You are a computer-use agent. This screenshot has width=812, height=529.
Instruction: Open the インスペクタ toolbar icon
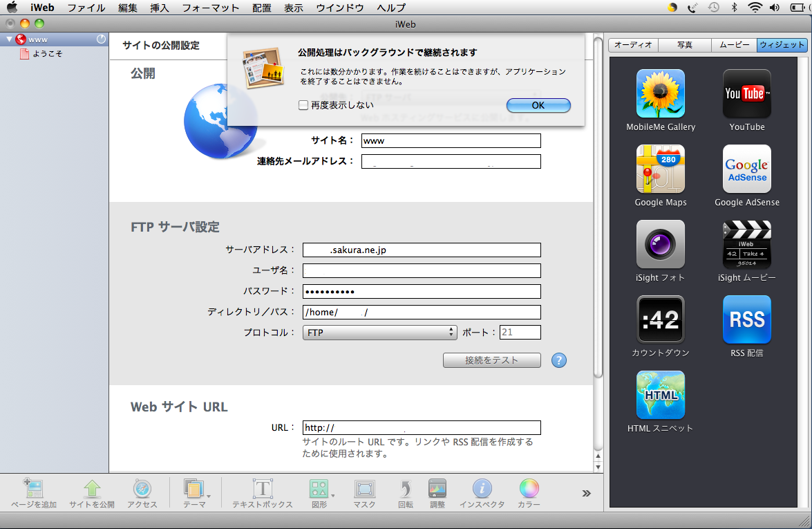click(482, 490)
